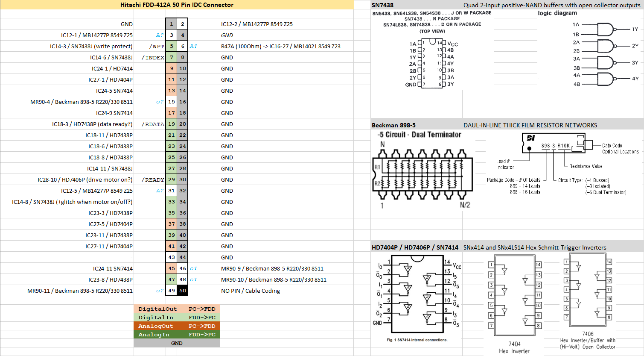Select the Hitachi FDD-412A title cell
The width and height of the screenshot is (644, 356).
tap(177, 5)
